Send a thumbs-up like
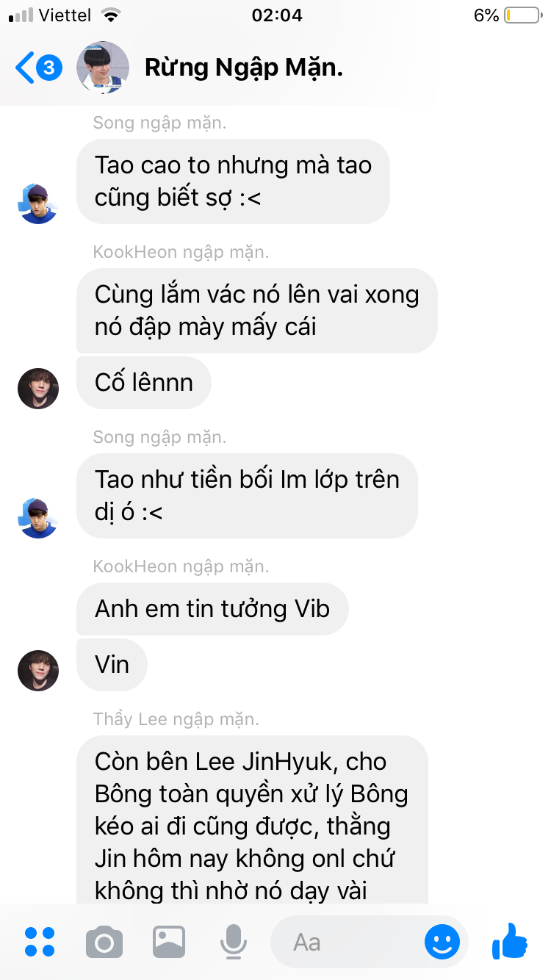 tap(510, 941)
